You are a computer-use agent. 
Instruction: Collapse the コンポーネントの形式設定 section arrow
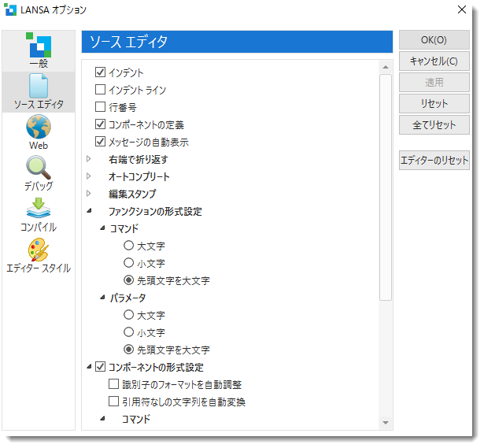click(x=89, y=367)
